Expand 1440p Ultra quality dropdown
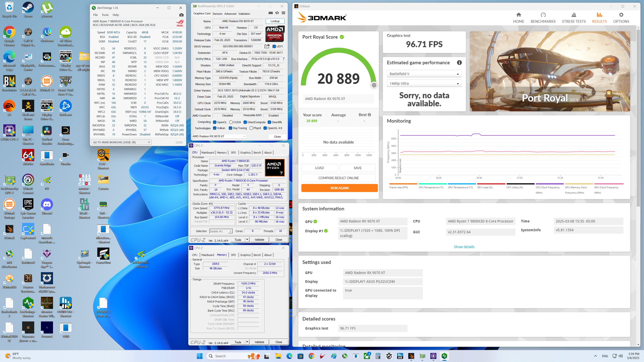 coord(424,83)
